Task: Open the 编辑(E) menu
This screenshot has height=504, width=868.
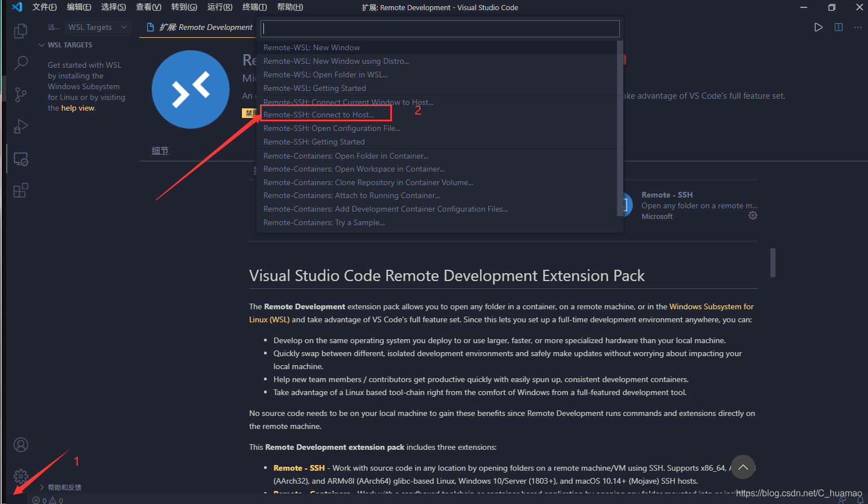Action: [x=79, y=7]
